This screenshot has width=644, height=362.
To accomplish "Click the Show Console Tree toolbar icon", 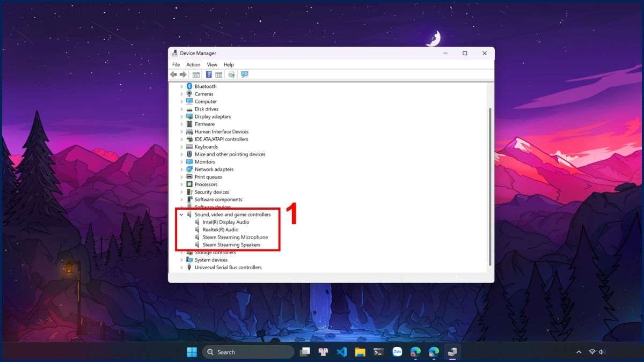I will click(x=196, y=74).
